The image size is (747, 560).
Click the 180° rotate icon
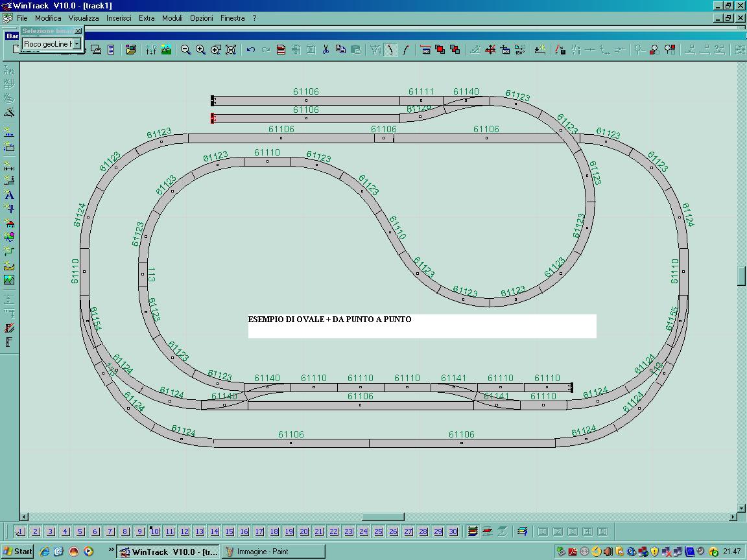tap(520, 49)
